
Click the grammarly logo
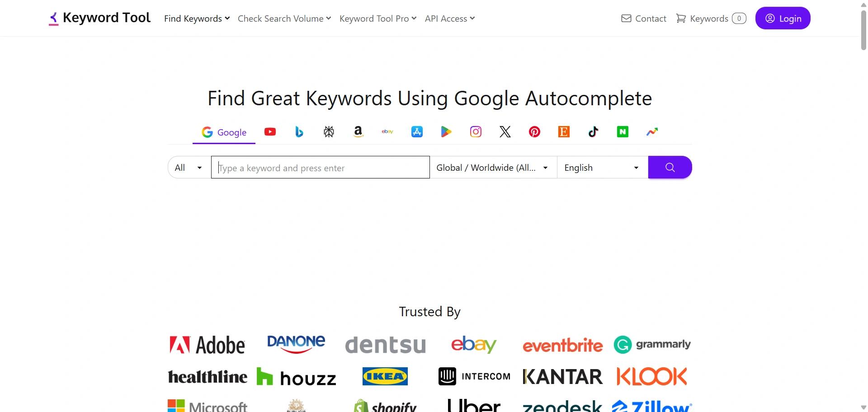click(x=652, y=345)
